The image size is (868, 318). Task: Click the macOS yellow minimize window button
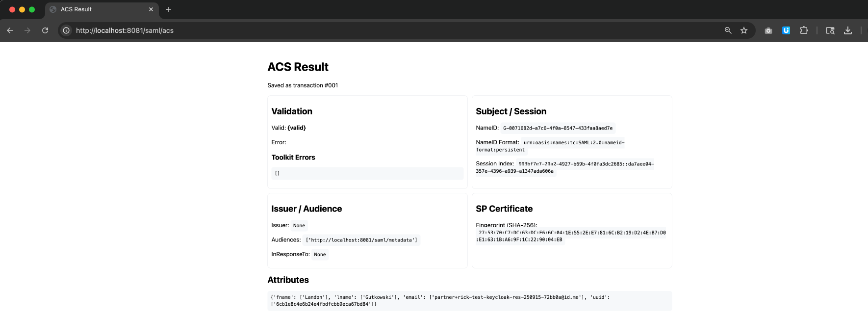coord(22,9)
